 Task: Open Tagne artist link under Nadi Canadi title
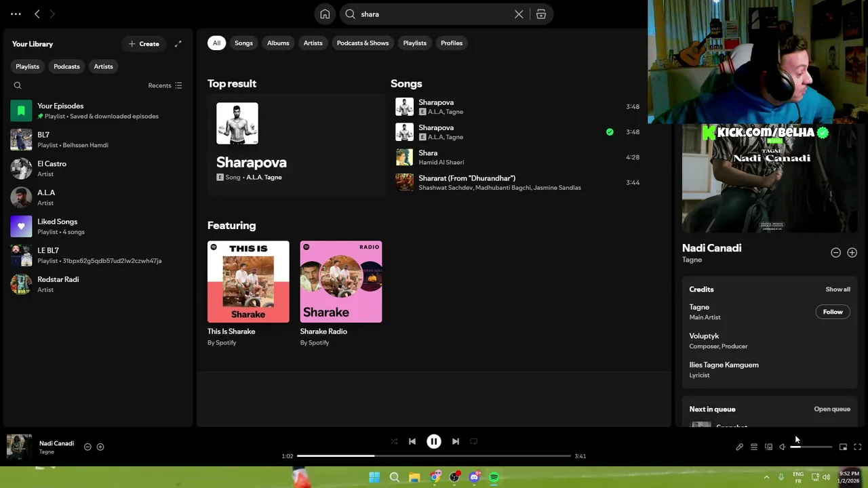[692, 260]
